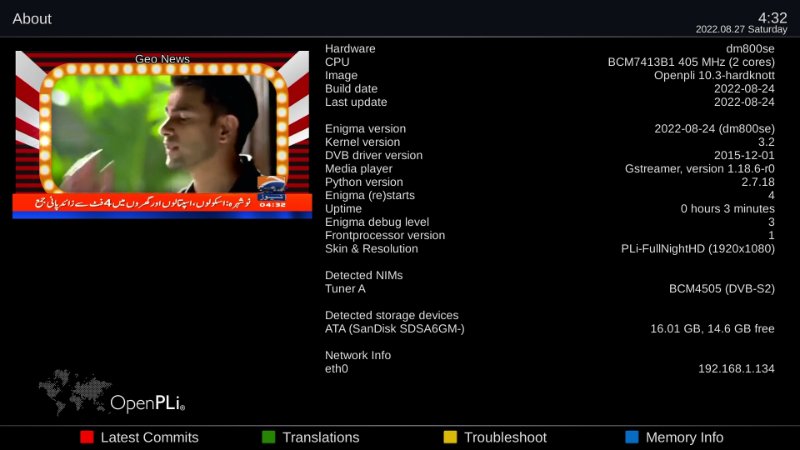Screen dimensions: 800x450
Task: Open the Memory Info label
Action: point(684,437)
